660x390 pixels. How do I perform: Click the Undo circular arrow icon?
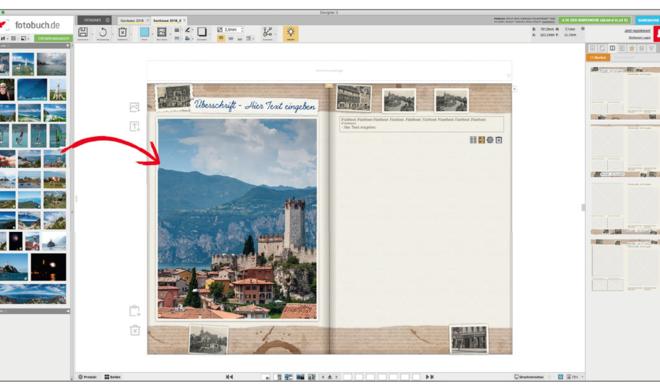(x=103, y=33)
